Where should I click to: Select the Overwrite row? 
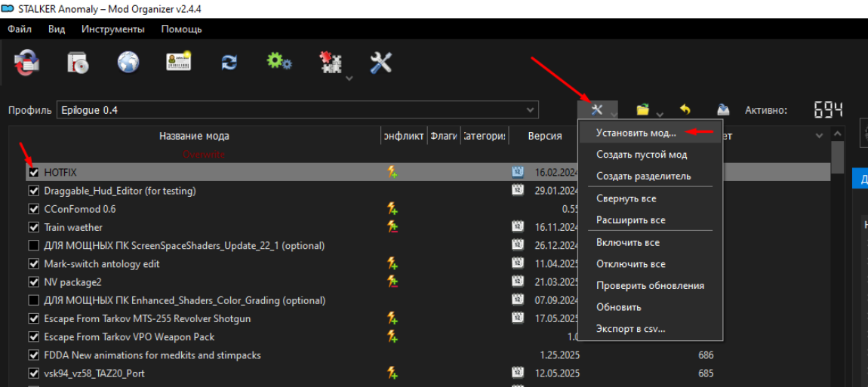pyautogui.click(x=204, y=155)
